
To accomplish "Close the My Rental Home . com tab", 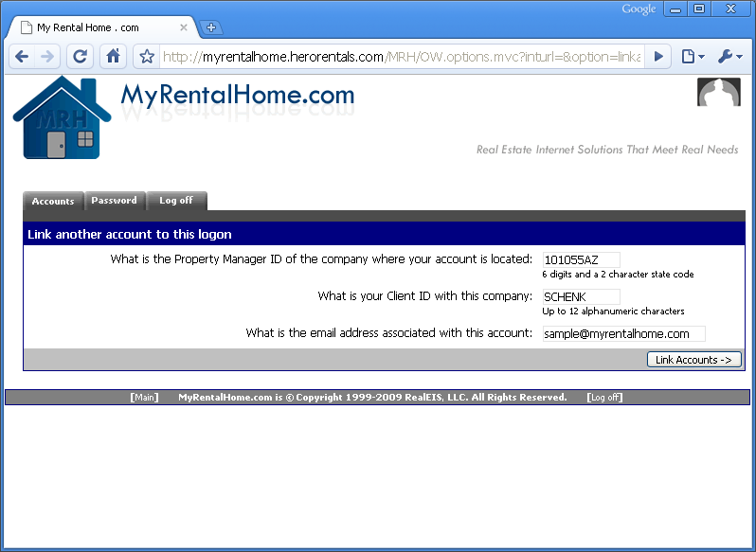I will (184, 28).
